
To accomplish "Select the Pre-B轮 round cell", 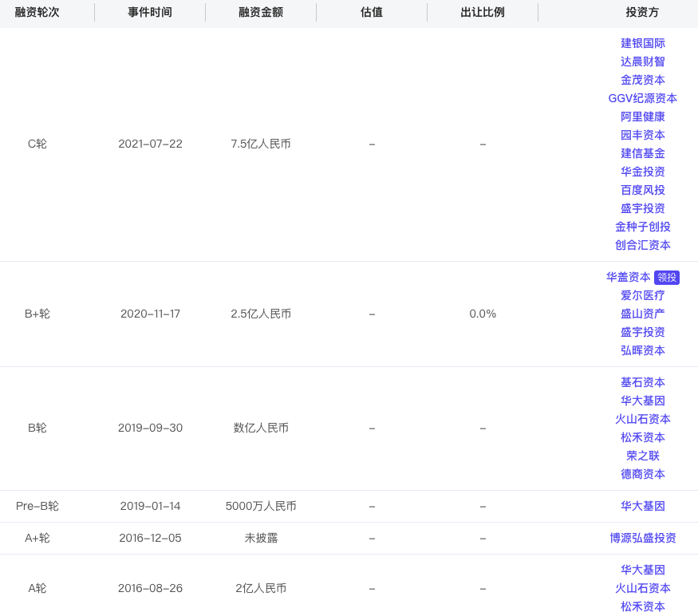I will click(x=37, y=506).
